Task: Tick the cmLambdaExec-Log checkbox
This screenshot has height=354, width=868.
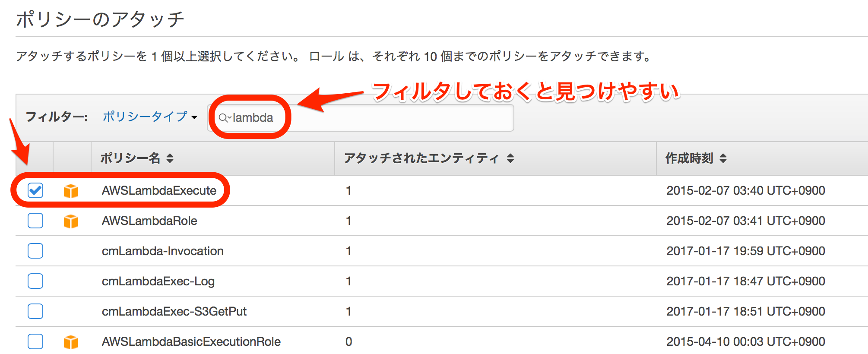Action: coord(35,281)
